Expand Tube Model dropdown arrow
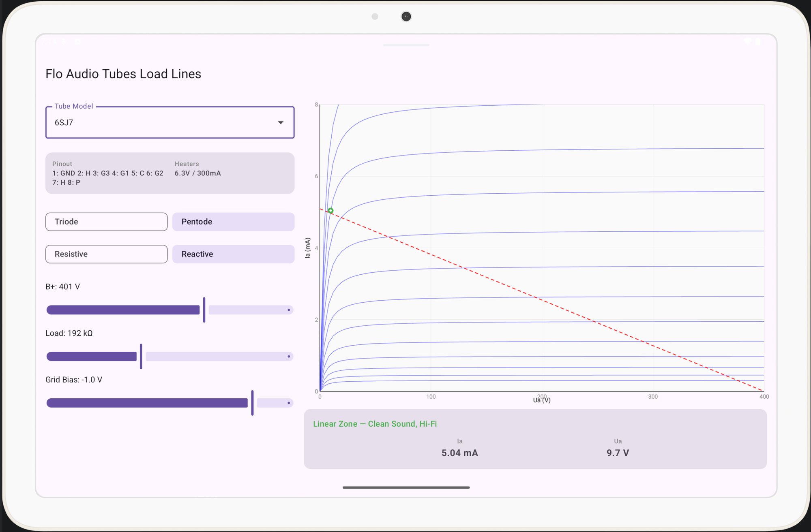Image resolution: width=811 pixels, height=532 pixels. click(281, 122)
